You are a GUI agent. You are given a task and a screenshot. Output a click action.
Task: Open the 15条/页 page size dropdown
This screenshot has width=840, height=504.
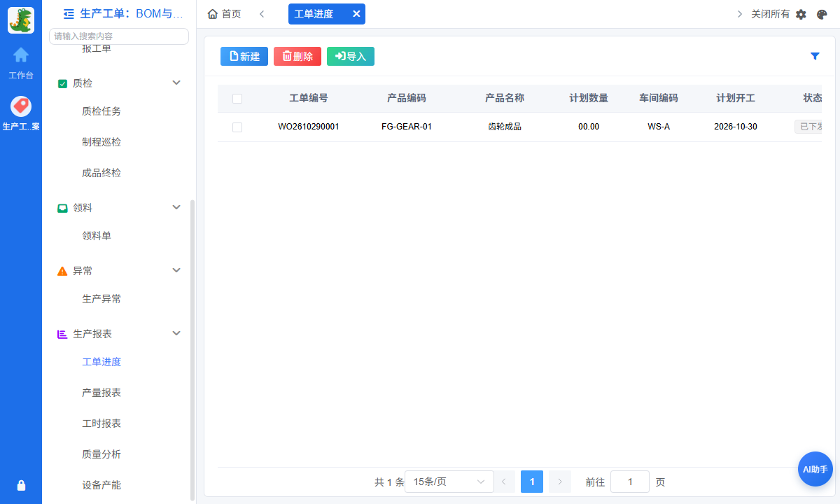point(449,482)
